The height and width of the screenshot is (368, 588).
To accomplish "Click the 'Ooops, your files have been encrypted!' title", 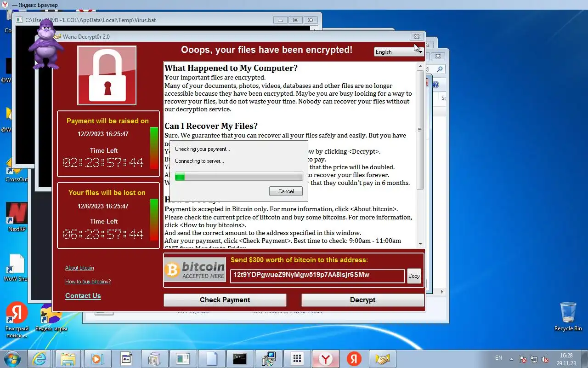I will tap(266, 50).
